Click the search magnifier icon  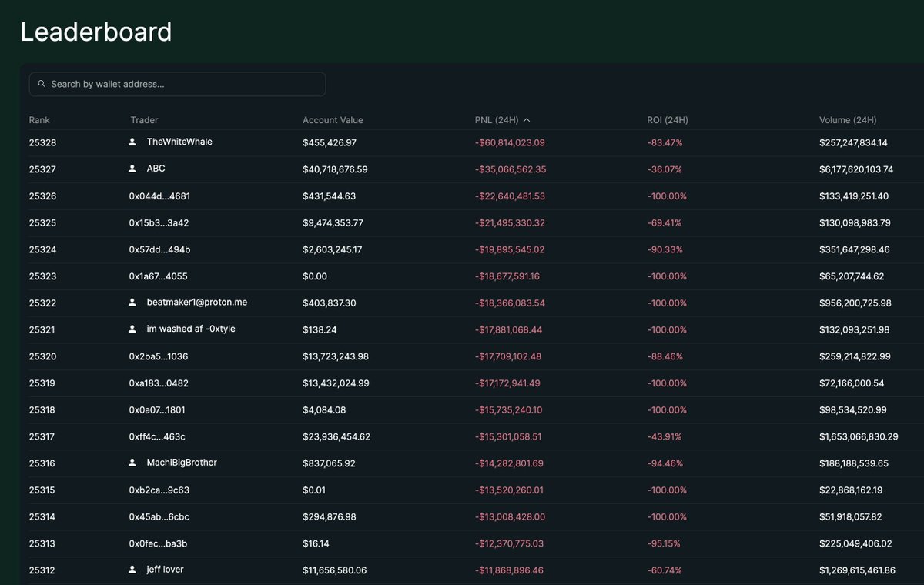pos(42,84)
